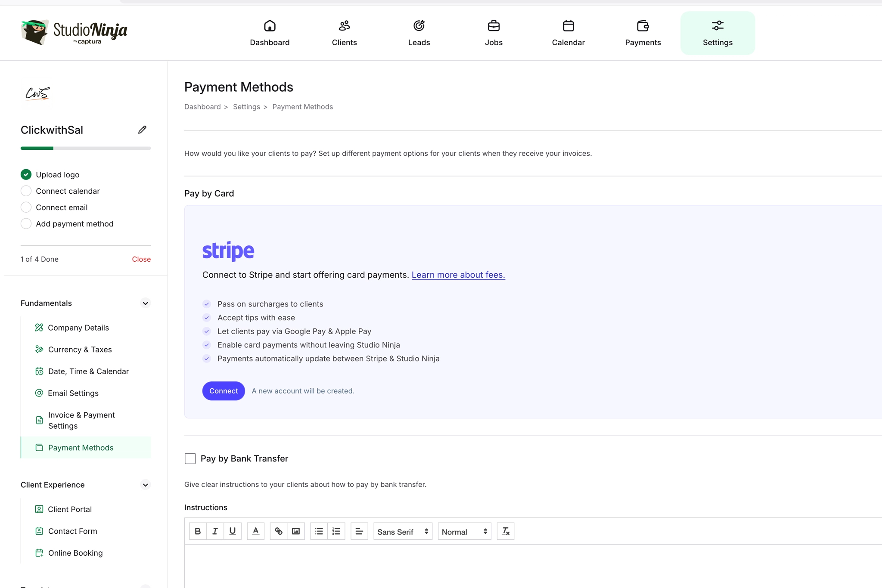Insert a hyperlink
The image size is (882, 588).
(x=279, y=531)
